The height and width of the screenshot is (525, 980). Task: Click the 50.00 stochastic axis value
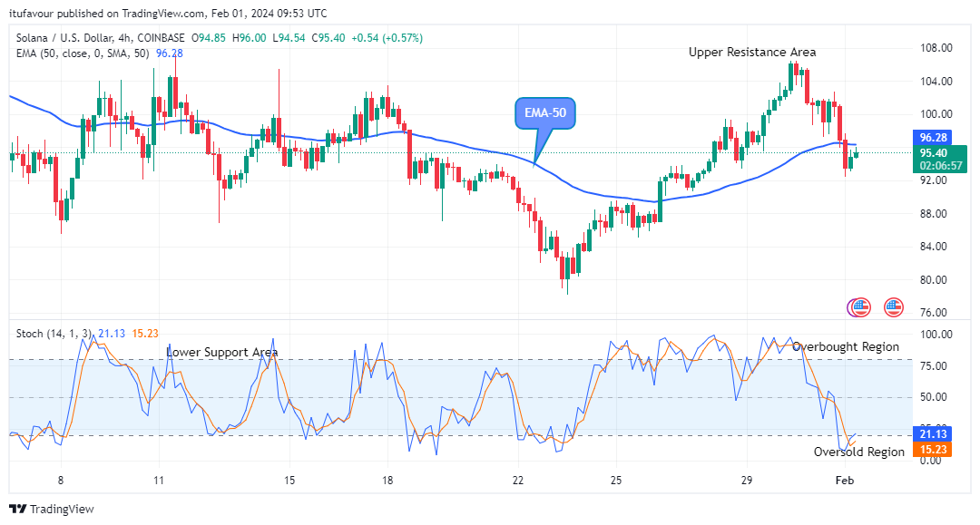tap(934, 397)
